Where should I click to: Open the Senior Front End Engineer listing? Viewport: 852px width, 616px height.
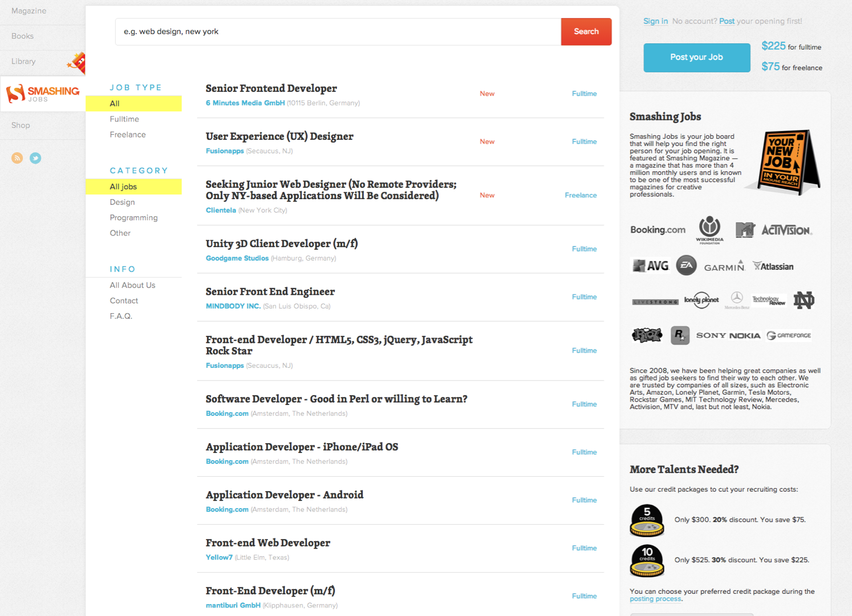(x=270, y=291)
